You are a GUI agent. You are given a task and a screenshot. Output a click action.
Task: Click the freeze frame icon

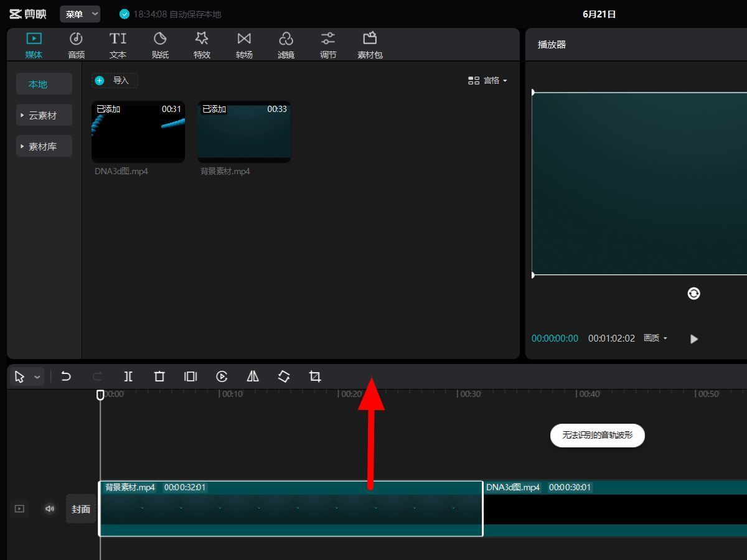[x=190, y=376]
